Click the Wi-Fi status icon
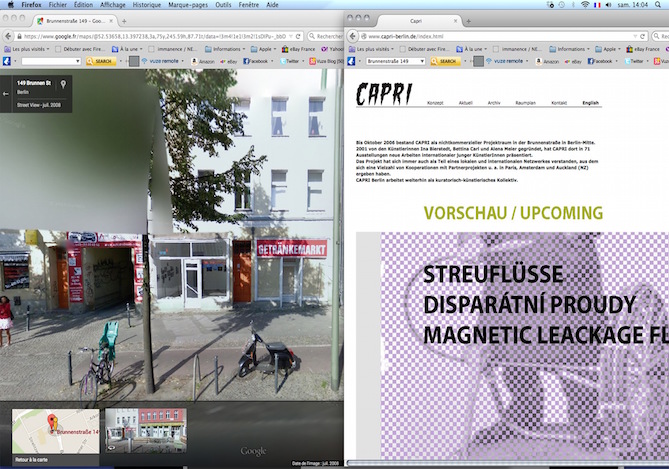This screenshot has width=669, height=469. pos(585,5)
